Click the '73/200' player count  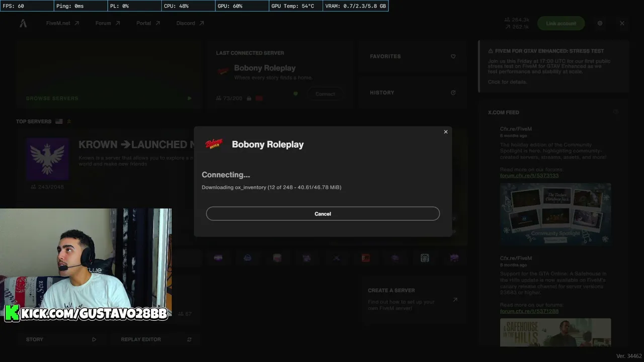229,99
